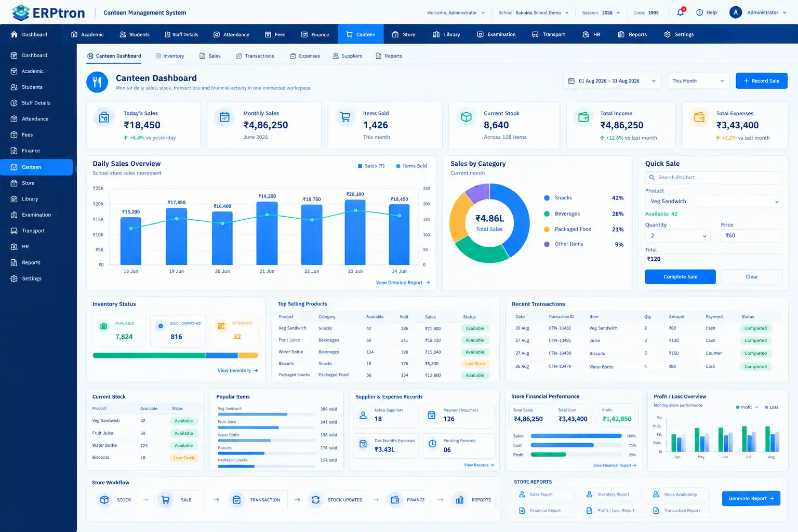Click the Library icon in left sidebar

14,199
